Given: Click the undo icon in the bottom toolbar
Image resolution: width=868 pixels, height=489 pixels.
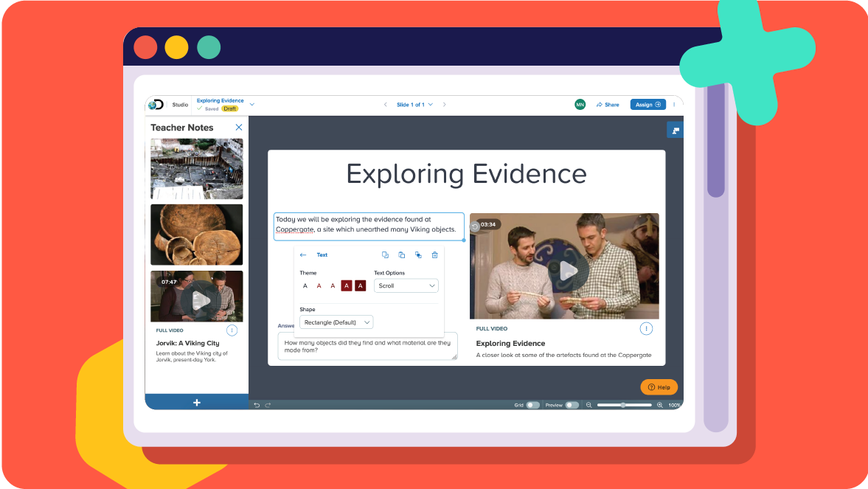Looking at the screenshot, I should (255, 404).
